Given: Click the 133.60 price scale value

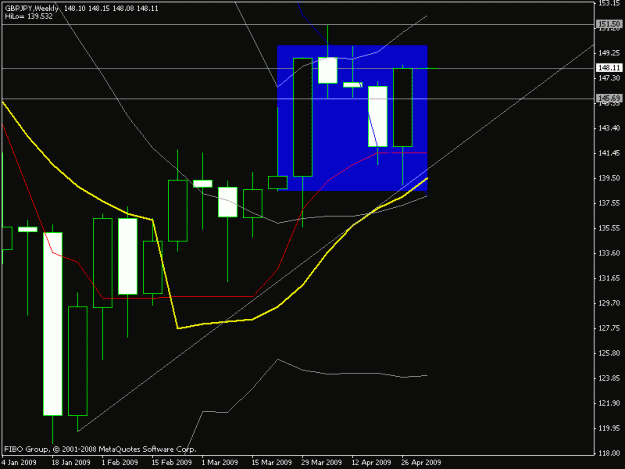Looking at the screenshot, I should coord(609,253).
